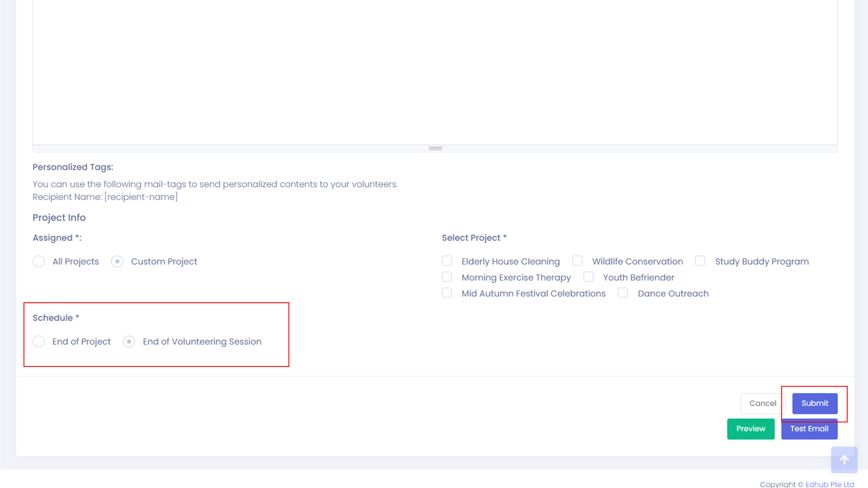This screenshot has height=488, width=868.
Task: Grab the editor resize handle bar
Action: (435, 148)
